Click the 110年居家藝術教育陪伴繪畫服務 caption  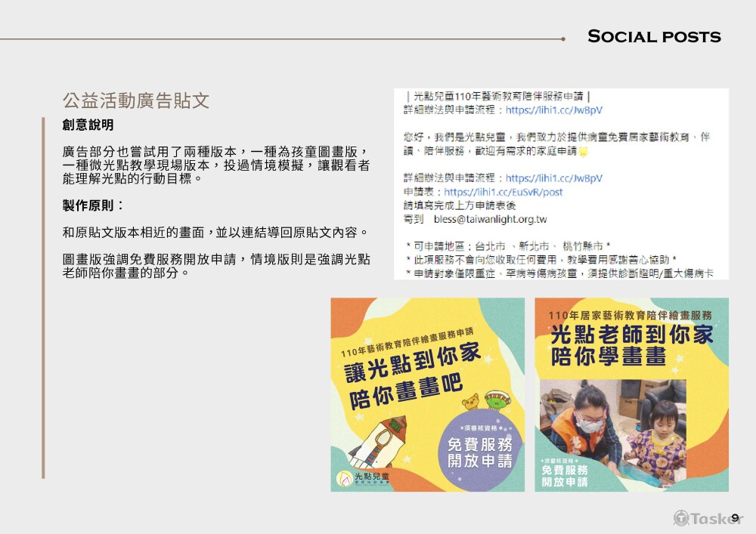pyautogui.click(x=630, y=313)
